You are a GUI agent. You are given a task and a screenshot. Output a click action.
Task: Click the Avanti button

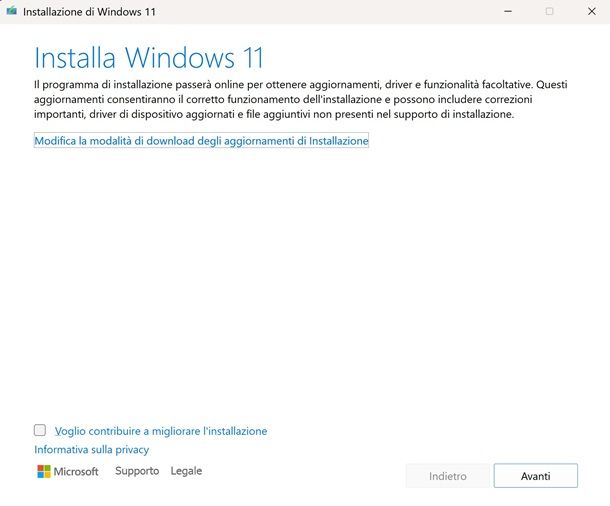pos(536,476)
